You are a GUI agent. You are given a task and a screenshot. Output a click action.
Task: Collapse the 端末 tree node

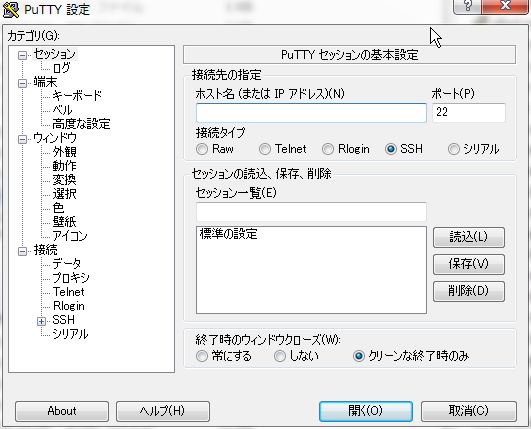point(22,83)
